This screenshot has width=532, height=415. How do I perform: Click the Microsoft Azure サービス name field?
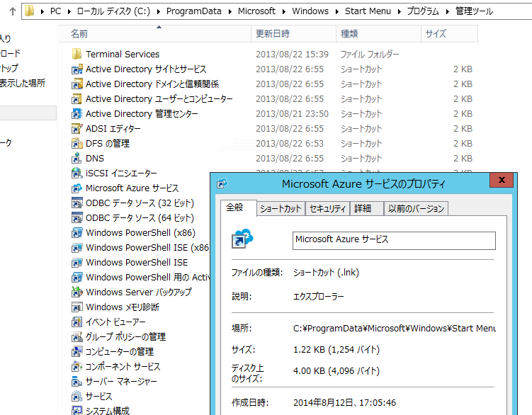coord(394,241)
